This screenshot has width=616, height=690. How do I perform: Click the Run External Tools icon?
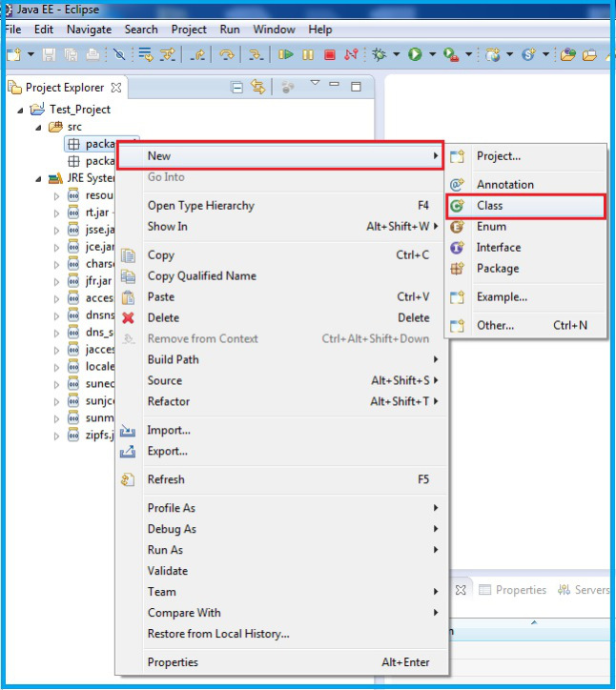coord(451,54)
